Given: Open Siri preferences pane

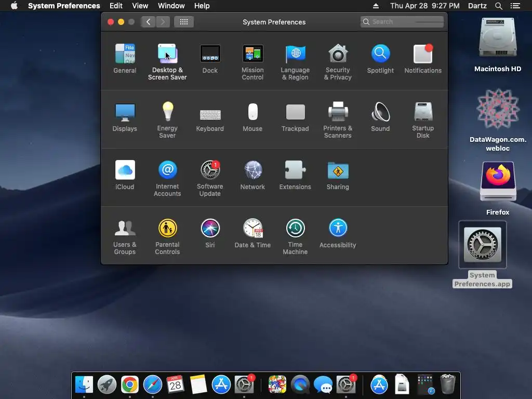Looking at the screenshot, I should tap(210, 233).
